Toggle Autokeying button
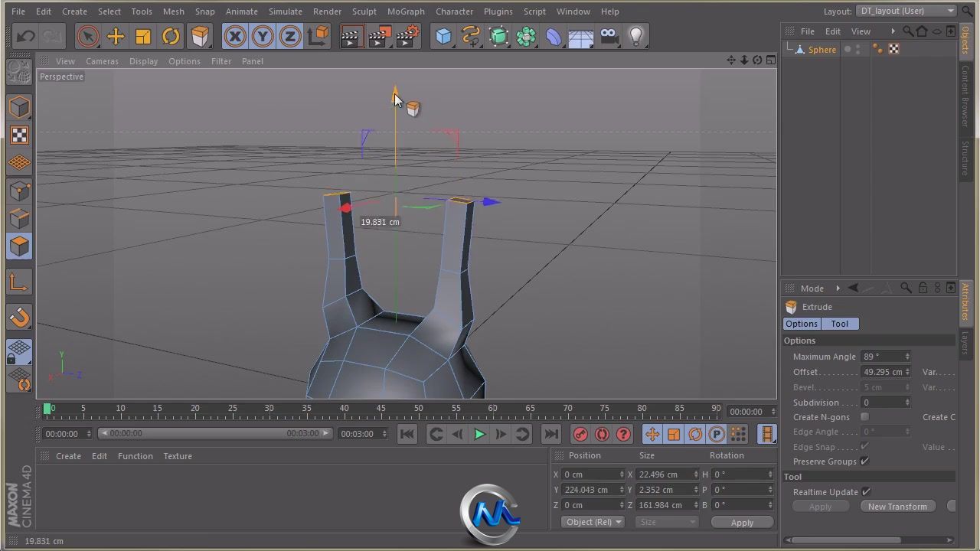 click(x=602, y=434)
